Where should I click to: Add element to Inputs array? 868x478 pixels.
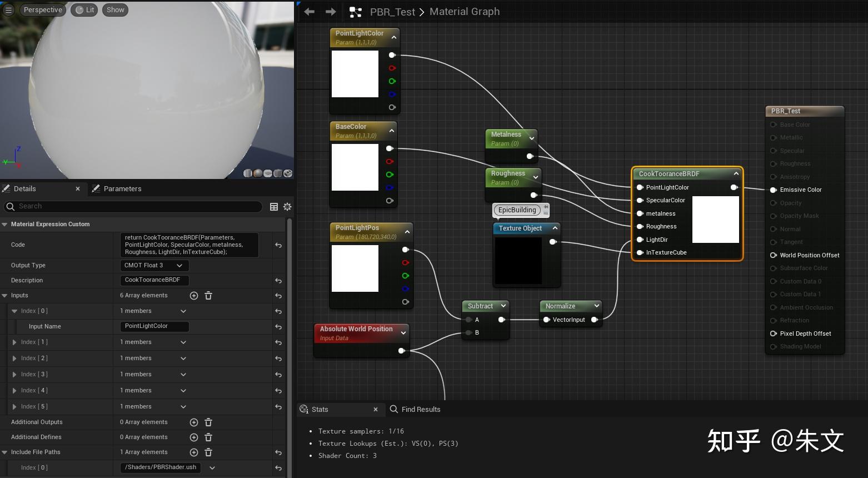(194, 296)
